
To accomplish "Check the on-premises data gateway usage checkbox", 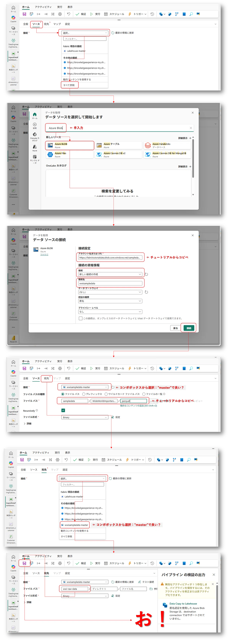I will (81, 318).
